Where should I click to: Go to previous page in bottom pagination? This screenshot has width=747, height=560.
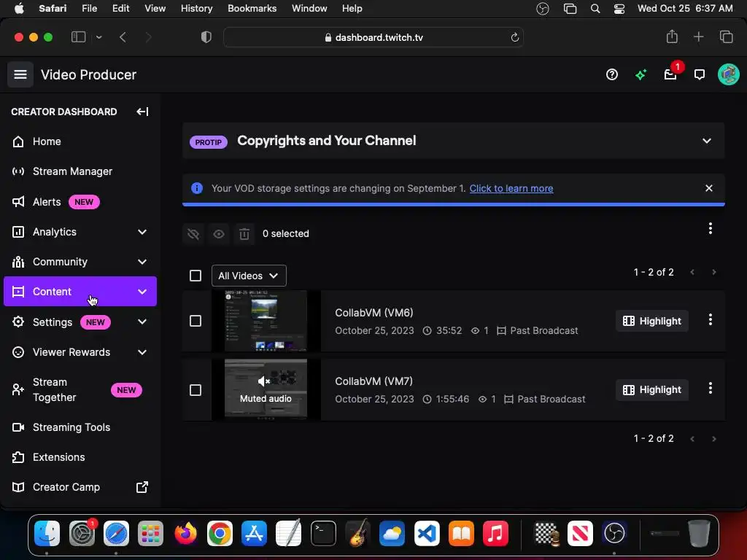pos(692,438)
